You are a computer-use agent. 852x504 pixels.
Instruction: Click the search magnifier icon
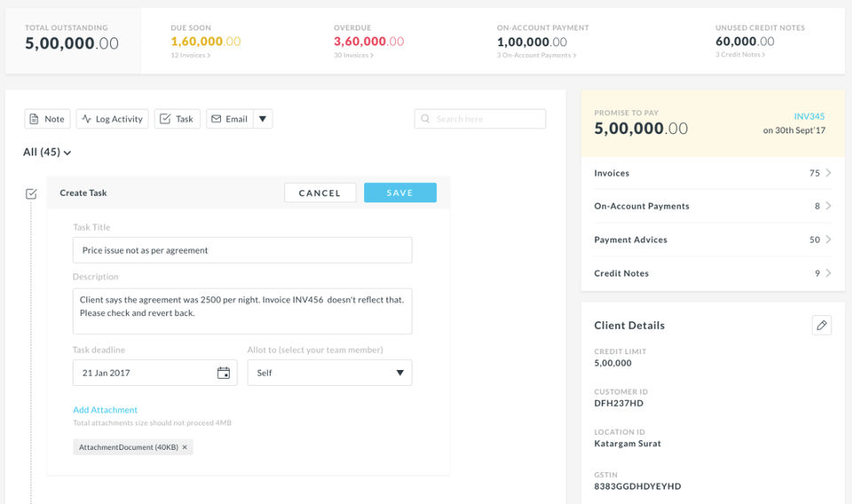tap(425, 119)
